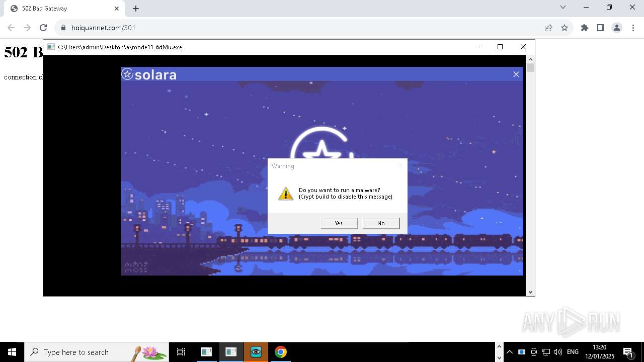Share this page from the address bar
Image resolution: width=644 pixels, height=362 pixels.
pos(548,28)
